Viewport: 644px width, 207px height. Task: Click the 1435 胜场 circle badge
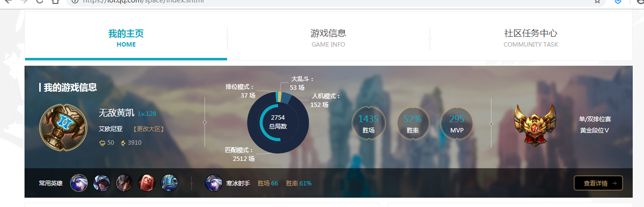(368, 123)
